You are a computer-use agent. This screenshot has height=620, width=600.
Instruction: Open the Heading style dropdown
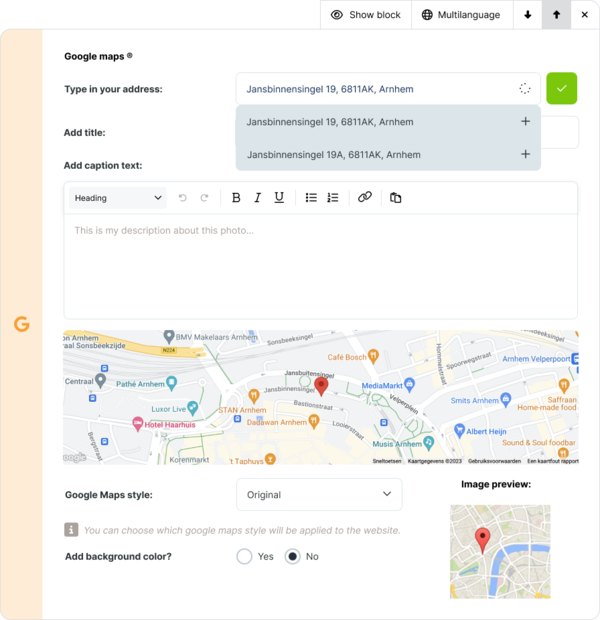(118, 198)
